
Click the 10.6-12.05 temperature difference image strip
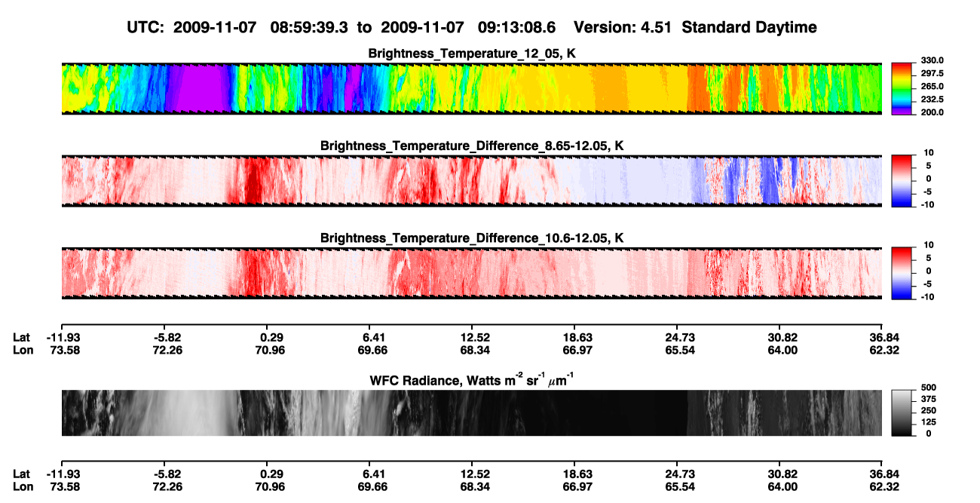[x=472, y=273]
